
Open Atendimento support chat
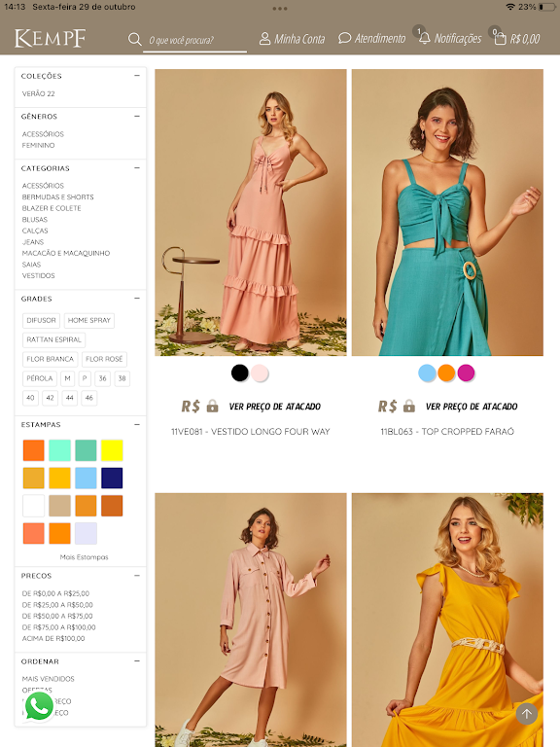click(372, 38)
